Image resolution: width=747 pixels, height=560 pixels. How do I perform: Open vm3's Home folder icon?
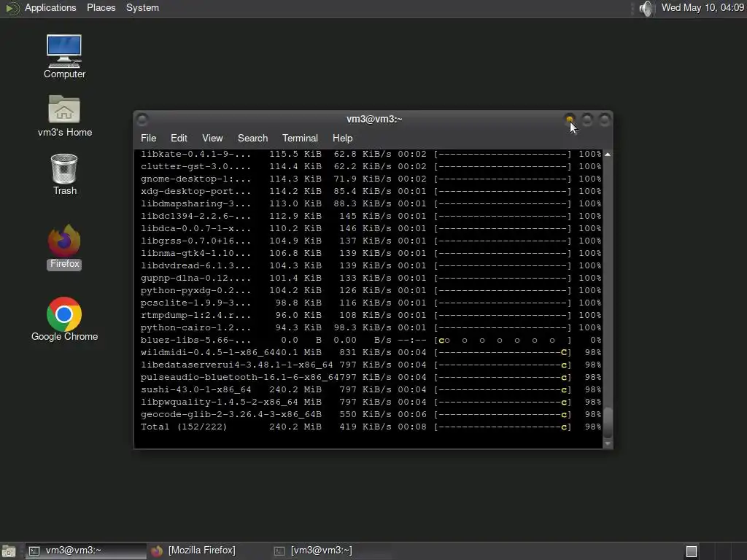point(64,116)
